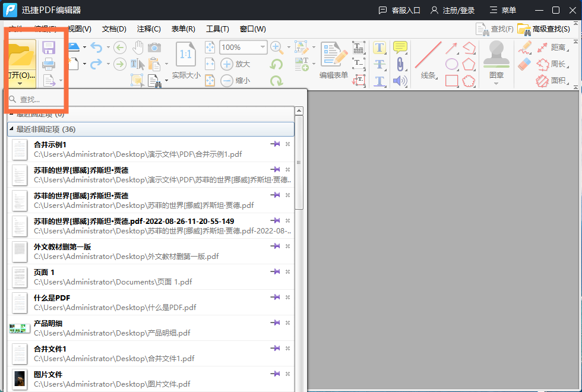582x392 pixels.
Task: Select the red Rectangle shape tool
Action: coord(451,81)
